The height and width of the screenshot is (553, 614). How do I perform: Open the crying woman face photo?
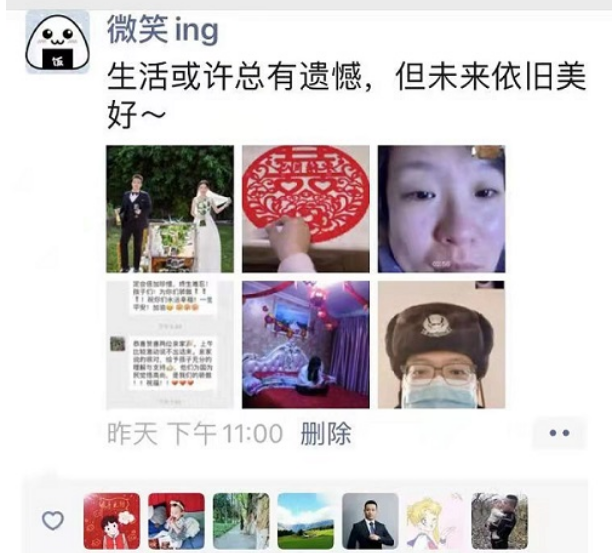pos(441,209)
